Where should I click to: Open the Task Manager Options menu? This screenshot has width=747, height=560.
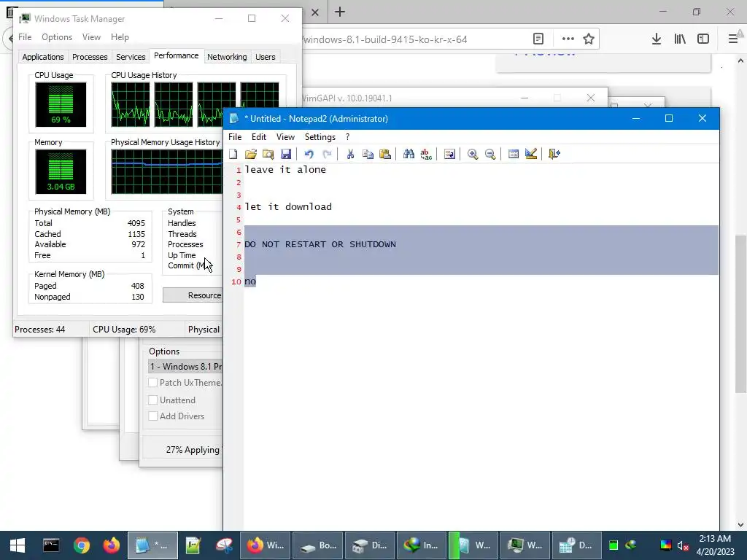coord(57,37)
